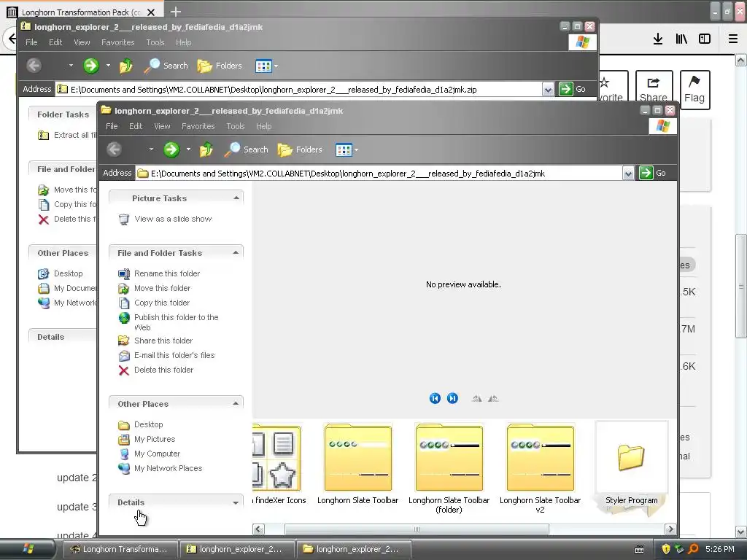Open View menu in front explorer window

[162, 126]
